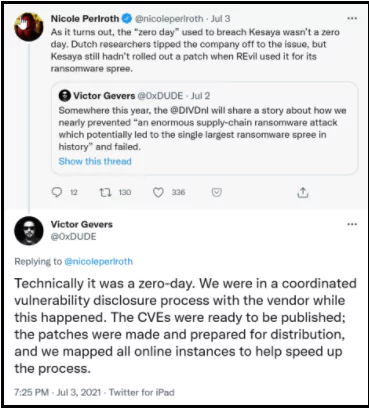The image size is (369, 408).
Task: Like the tweet with the heart icon
Action: tap(158, 192)
